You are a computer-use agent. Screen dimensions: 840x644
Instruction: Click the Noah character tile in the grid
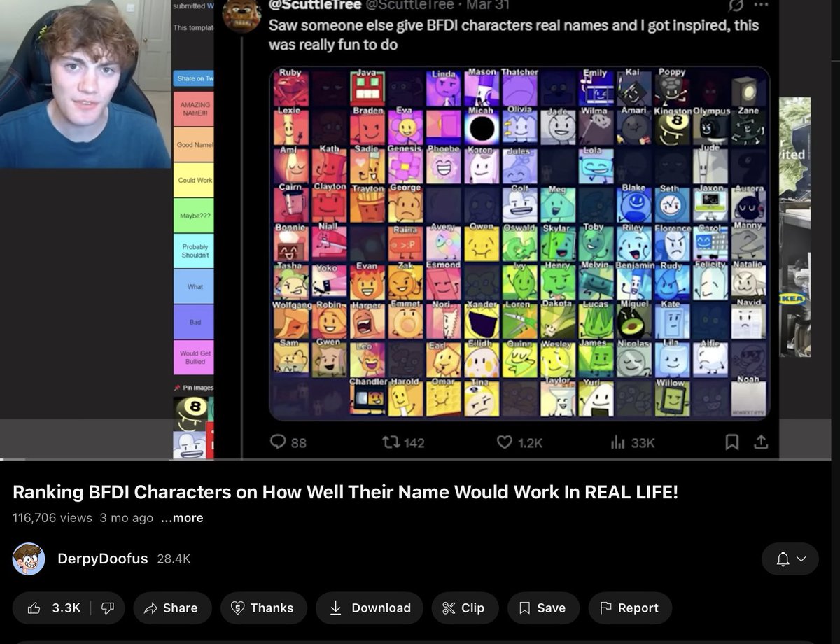point(748,398)
